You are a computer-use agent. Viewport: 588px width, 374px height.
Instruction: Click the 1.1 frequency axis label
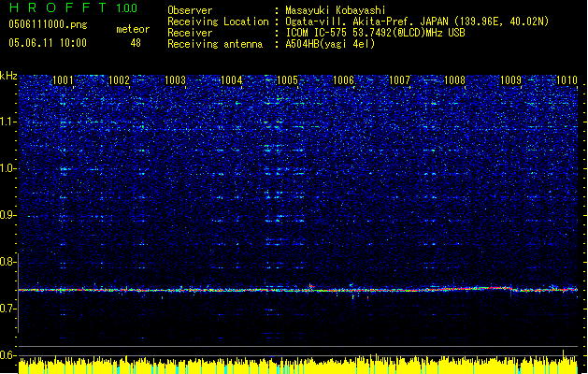pos(7,122)
